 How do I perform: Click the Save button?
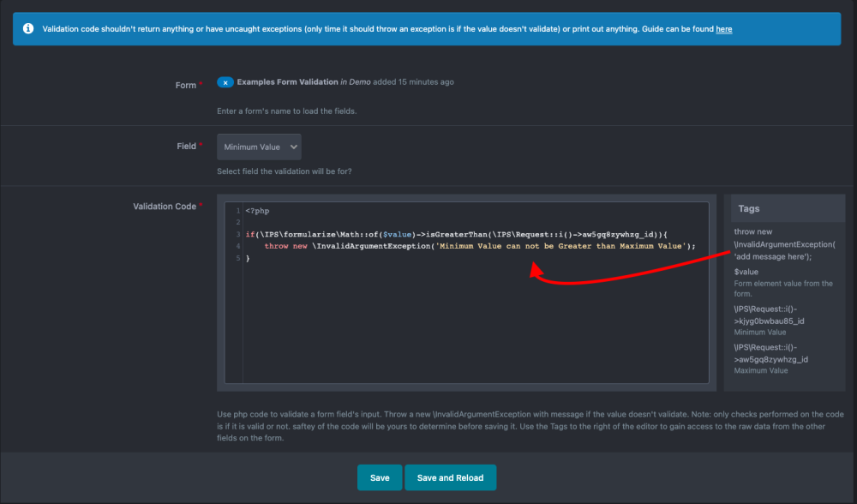pos(380,477)
